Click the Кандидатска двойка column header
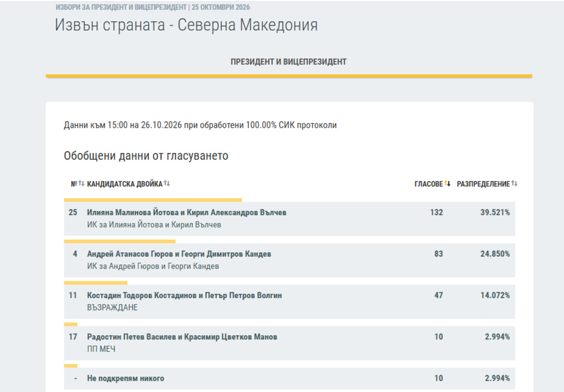564x392 pixels. pyautogui.click(x=125, y=184)
